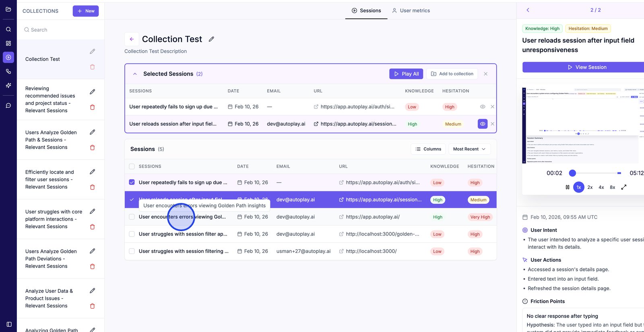Open the chat bubble icon in the left rail

coord(8,106)
